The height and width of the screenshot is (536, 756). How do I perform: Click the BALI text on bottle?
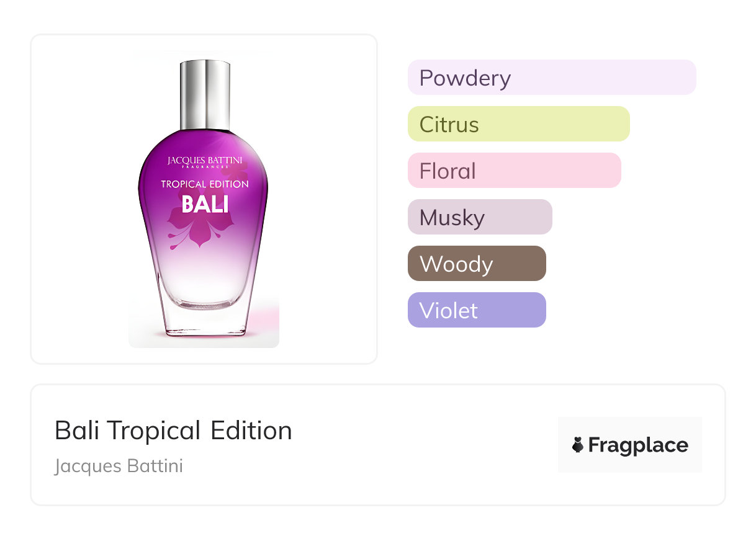pos(205,203)
